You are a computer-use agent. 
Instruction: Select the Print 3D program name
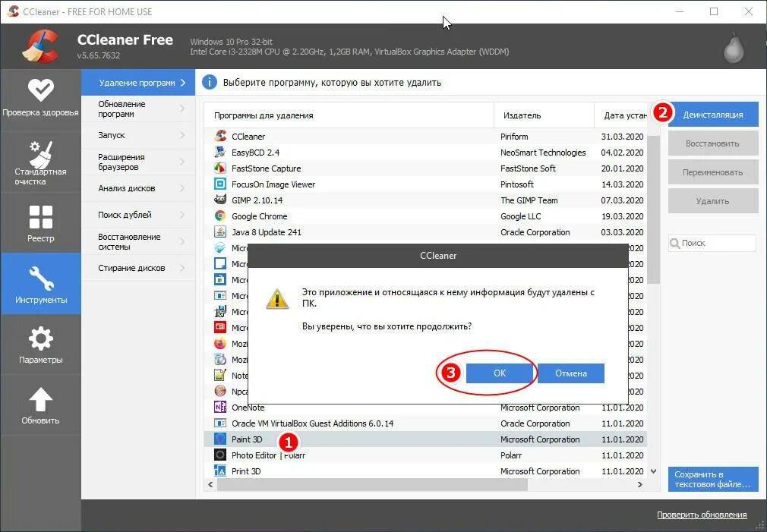pos(246,471)
